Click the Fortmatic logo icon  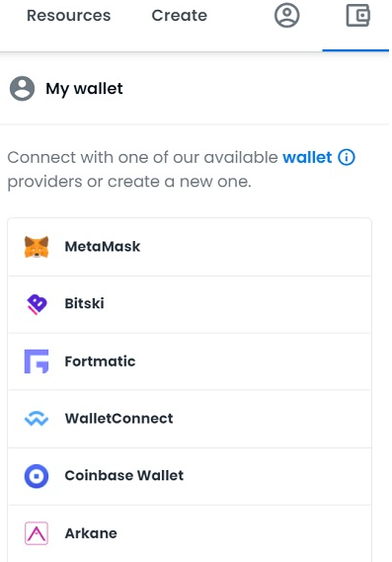pyautogui.click(x=37, y=361)
